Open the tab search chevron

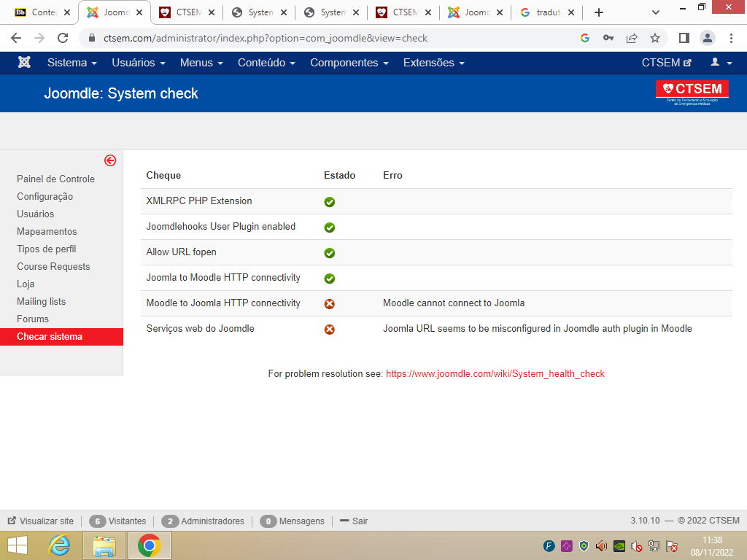656,12
